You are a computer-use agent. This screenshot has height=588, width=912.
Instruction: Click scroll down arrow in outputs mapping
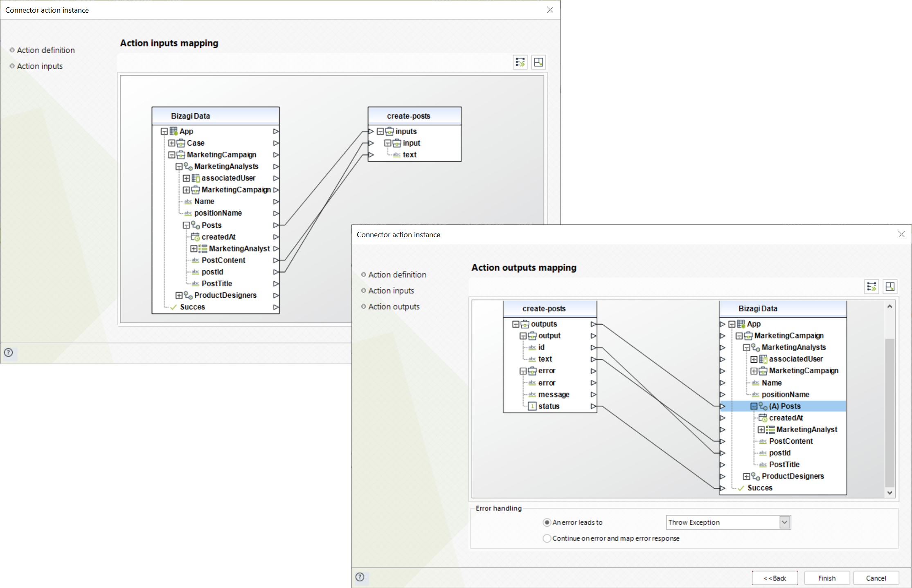889,493
